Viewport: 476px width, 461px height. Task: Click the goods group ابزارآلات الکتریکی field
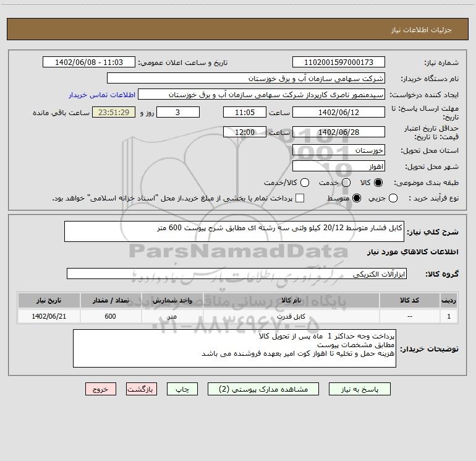pos(237,274)
